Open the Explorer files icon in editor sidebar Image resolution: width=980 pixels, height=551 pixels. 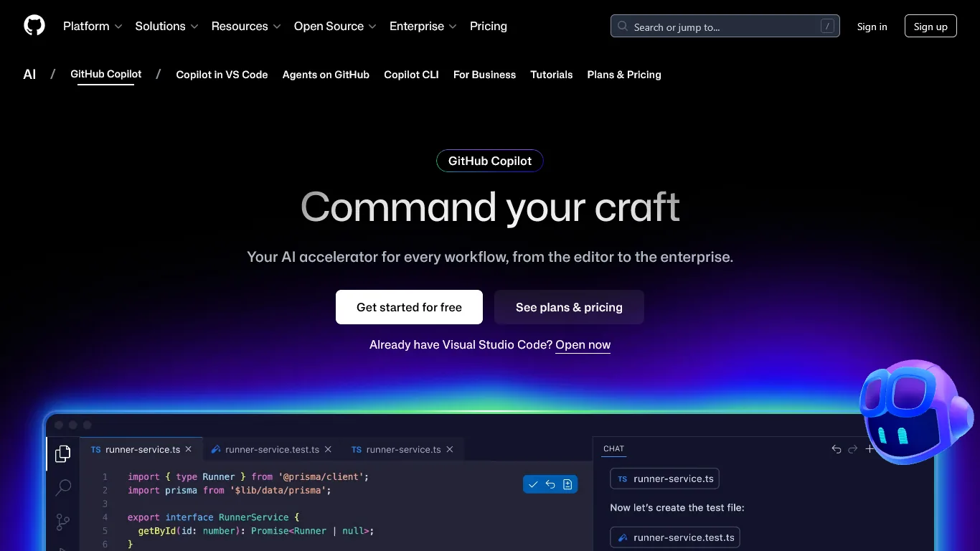(x=63, y=453)
